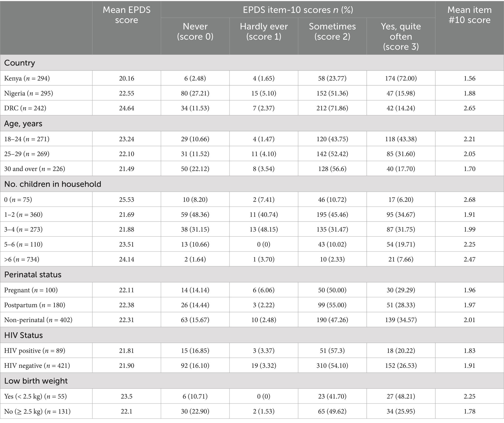Select the Kenya (n = 294) row label
The height and width of the screenshot is (423, 504).
[x=27, y=78]
